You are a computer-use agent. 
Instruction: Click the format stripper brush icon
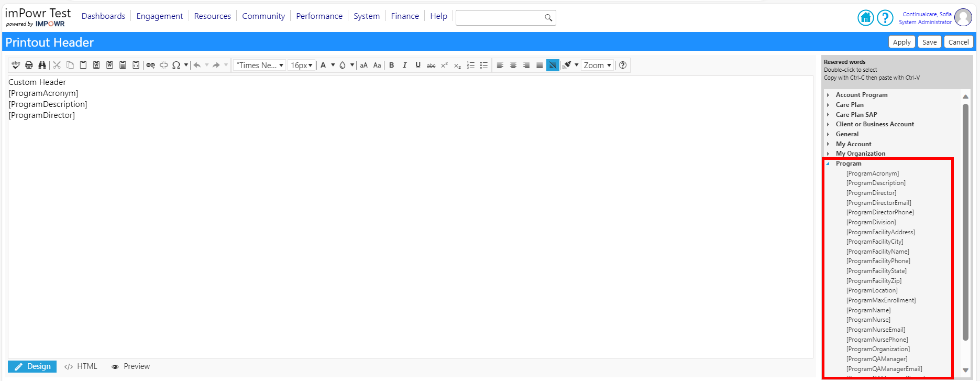(x=566, y=65)
